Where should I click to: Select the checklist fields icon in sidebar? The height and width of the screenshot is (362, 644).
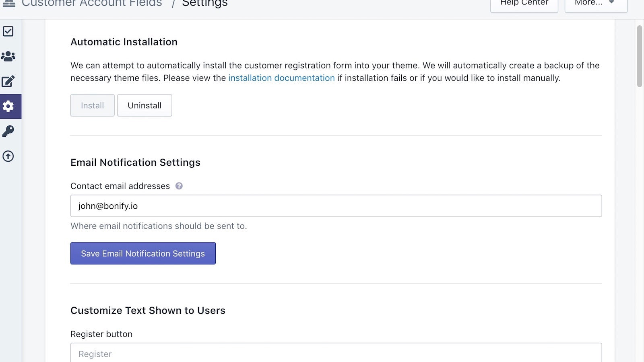pyautogui.click(x=8, y=31)
